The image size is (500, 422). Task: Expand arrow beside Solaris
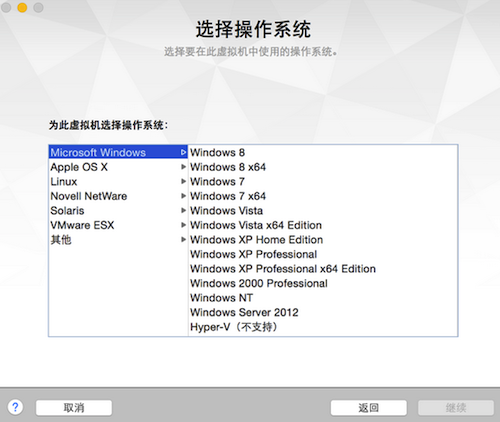183,210
